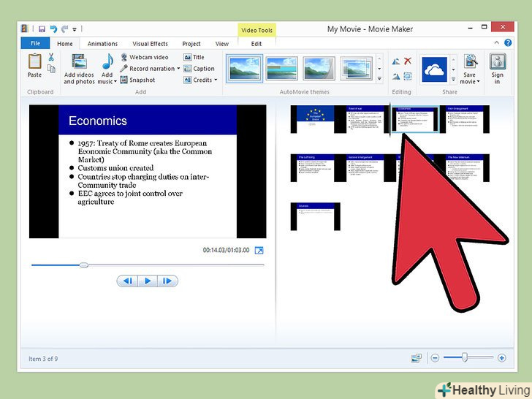Image resolution: width=532 pixels, height=399 pixels.
Task: Click Record narration
Action: point(148,69)
